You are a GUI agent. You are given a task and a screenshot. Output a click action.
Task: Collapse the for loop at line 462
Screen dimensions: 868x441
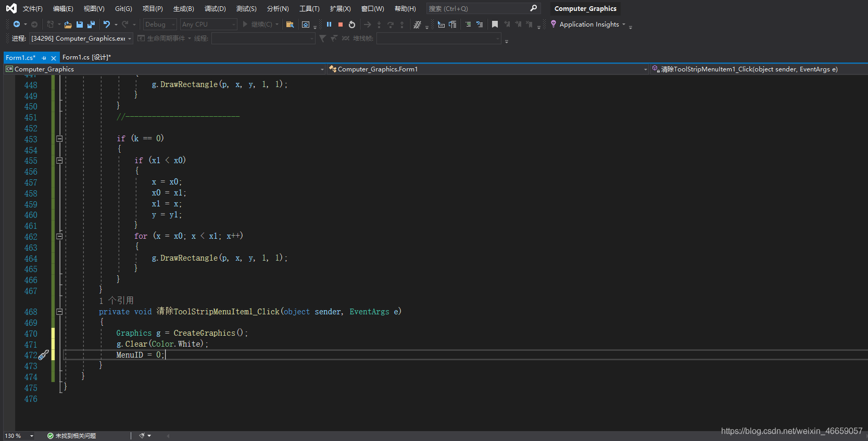(x=59, y=236)
